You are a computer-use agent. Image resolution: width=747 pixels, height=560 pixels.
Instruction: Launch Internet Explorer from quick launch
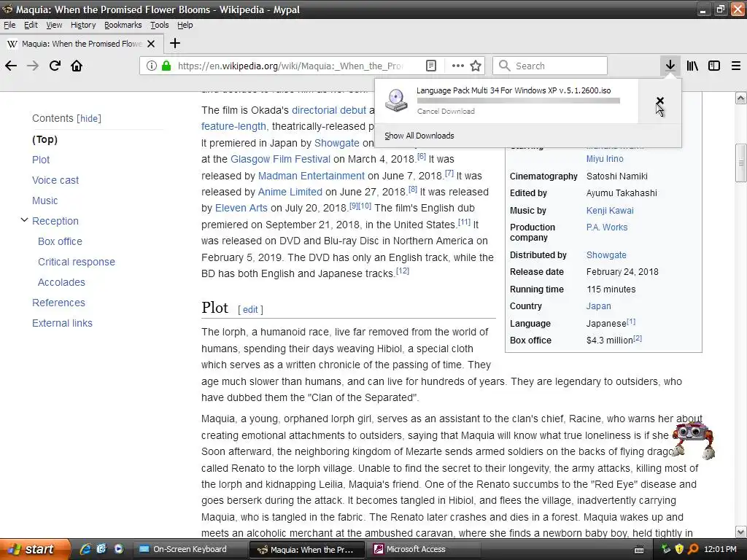[85, 549]
